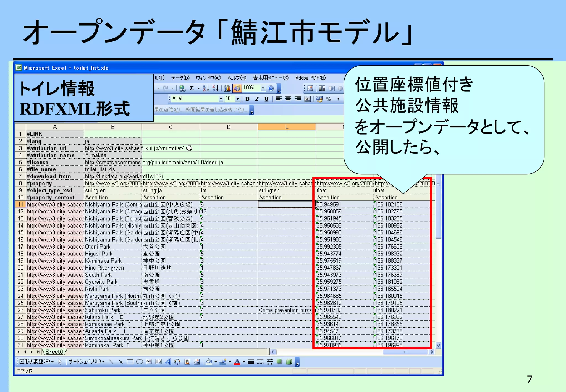Select the Rectangle drawing tool
566x392 pixels.
point(130,362)
